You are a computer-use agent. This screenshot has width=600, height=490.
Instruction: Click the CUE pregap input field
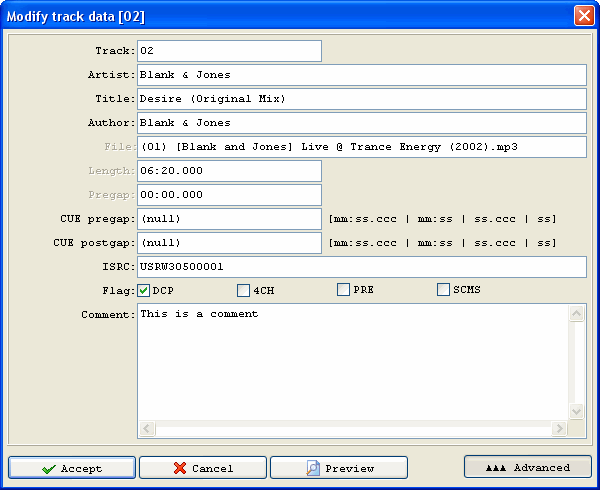pyautogui.click(x=229, y=219)
